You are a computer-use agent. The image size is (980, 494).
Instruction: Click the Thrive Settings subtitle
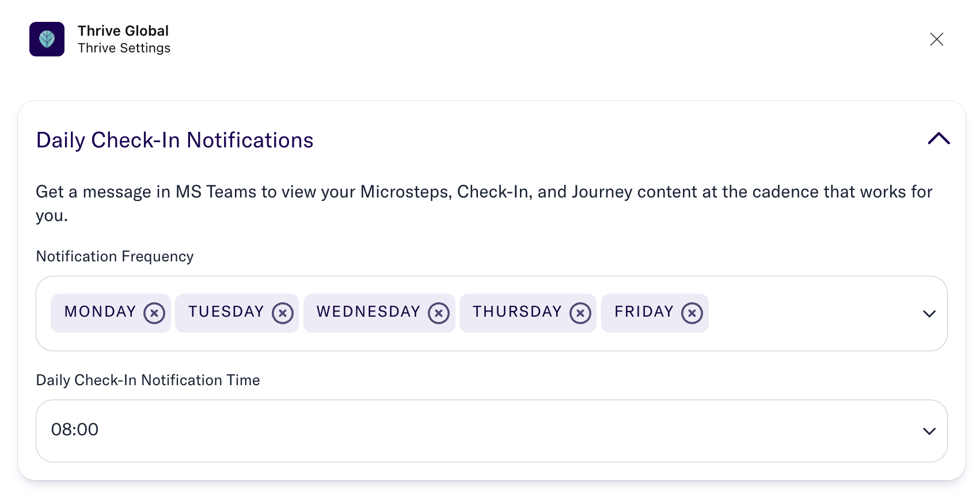point(124,48)
